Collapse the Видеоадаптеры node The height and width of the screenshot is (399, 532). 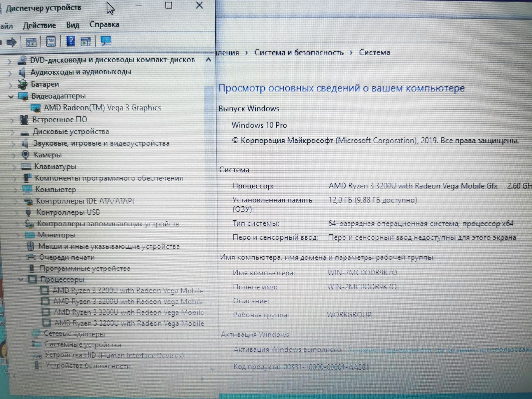[11, 97]
